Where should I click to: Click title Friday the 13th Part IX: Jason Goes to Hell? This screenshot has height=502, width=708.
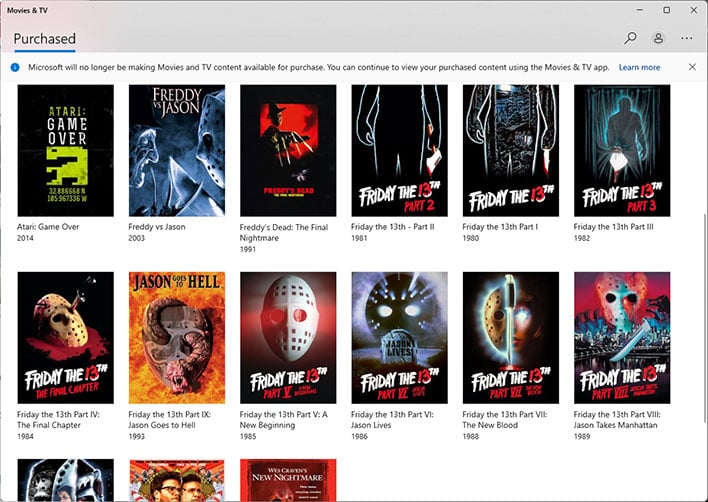point(169,419)
